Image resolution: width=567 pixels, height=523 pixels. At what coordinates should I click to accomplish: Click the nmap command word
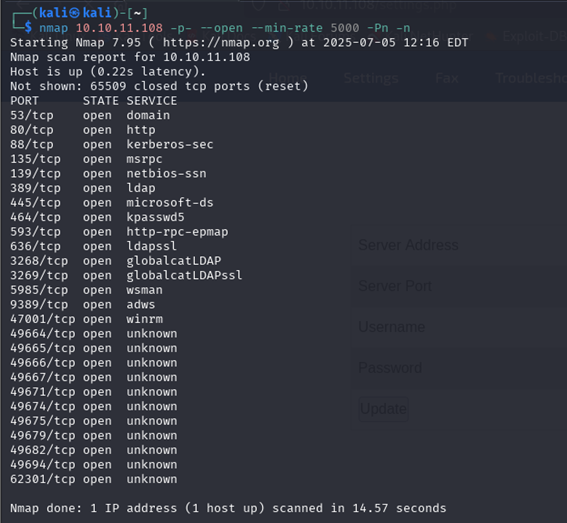pos(54,28)
